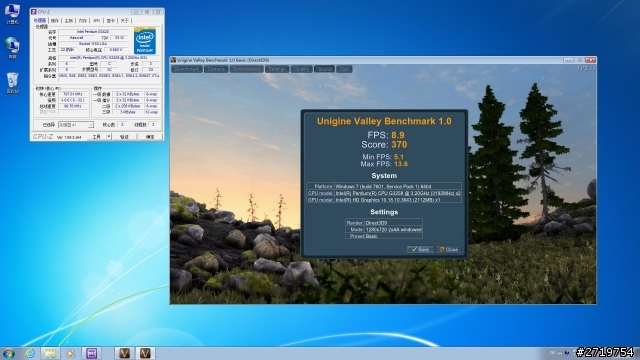This screenshot has height=360, width=640.
Task: Switch to CPU-Z 缓存 (Caches) tab
Action: pos(55,20)
